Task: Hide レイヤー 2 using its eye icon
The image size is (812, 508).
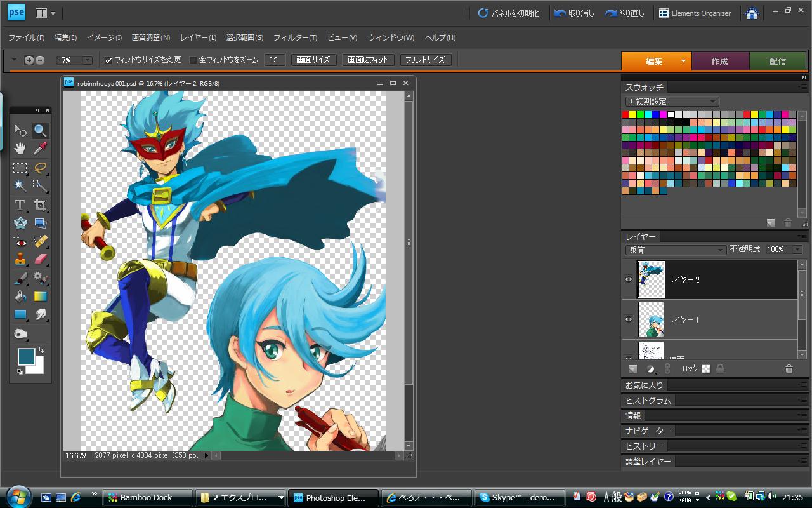Action: click(x=629, y=279)
